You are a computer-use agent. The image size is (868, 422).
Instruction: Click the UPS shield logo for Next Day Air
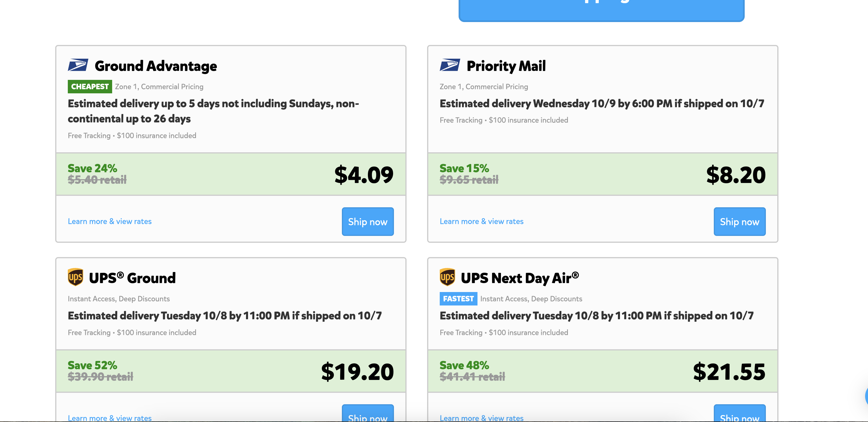click(x=447, y=277)
